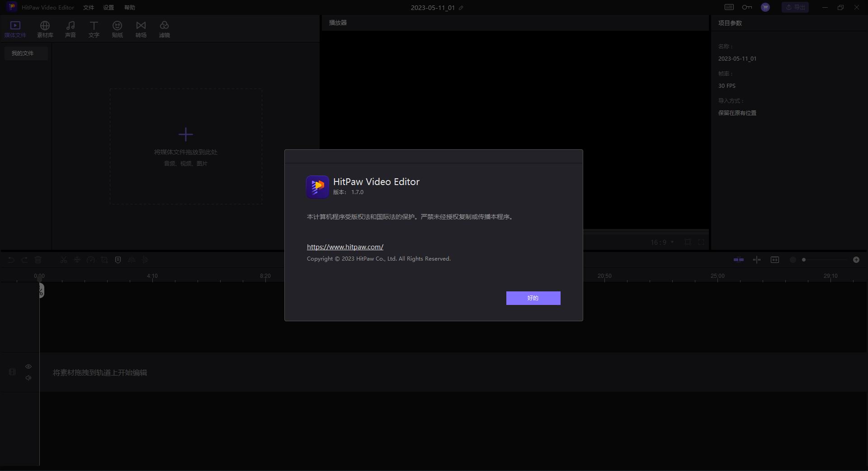Toggle the purple magnetic snap icon
This screenshot has width=868, height=471.
(739, 260)
